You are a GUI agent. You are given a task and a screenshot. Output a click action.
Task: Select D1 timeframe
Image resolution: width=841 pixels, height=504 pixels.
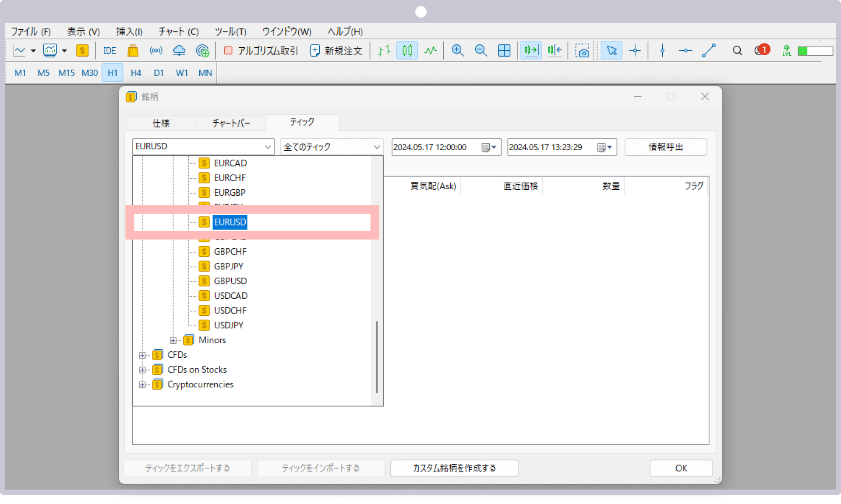159,73
